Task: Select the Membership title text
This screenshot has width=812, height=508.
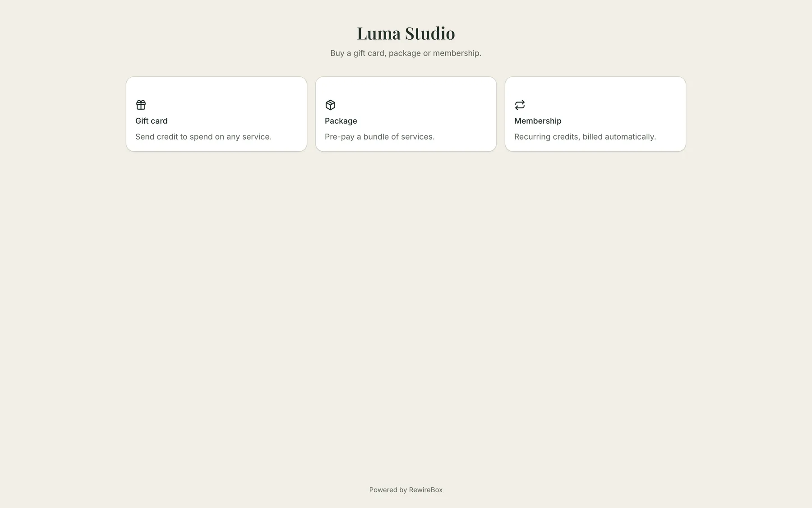Action: (x=538, y=121)
